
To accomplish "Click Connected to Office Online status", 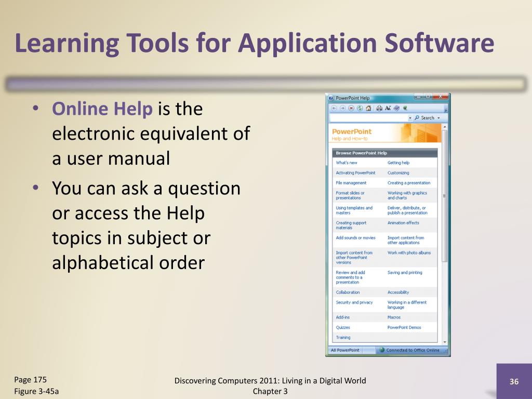I will coord(412,350).
